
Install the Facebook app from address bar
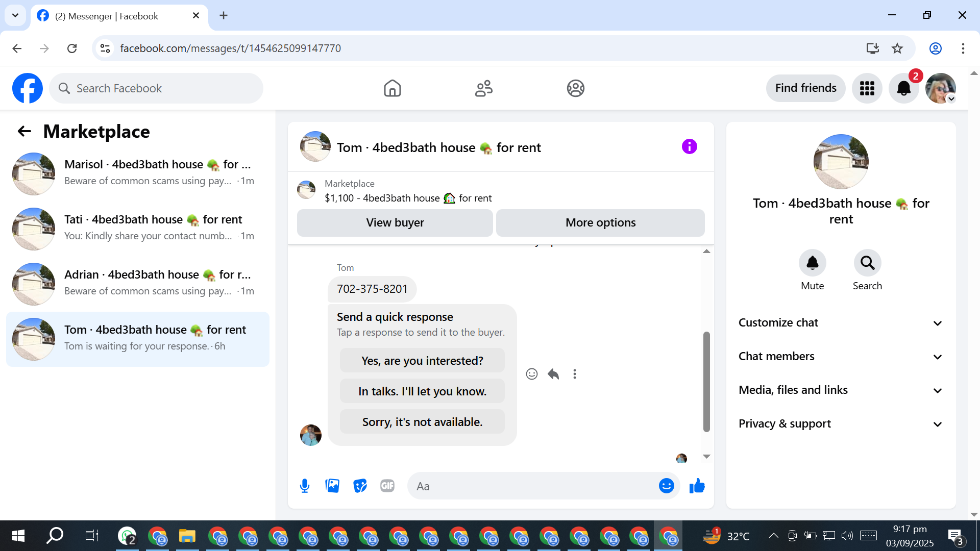[x=872, y=48]
